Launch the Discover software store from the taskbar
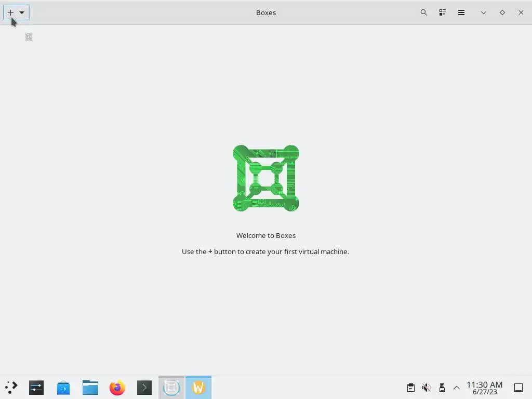Image resolution: width=532 pixels, height=399 pixels. (63, 388)
